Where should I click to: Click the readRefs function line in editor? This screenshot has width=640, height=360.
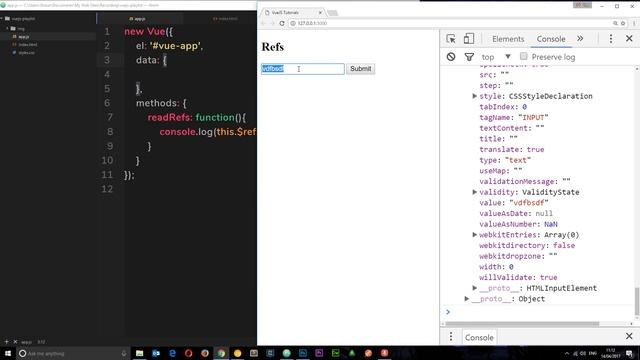tap(196, 118)
